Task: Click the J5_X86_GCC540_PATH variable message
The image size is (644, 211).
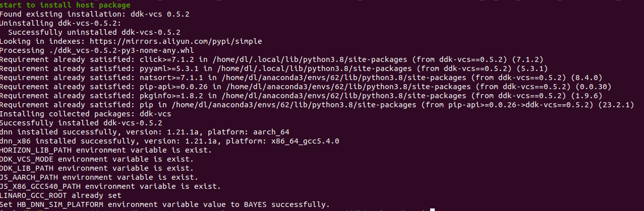Action: click(x=110, y=186)
